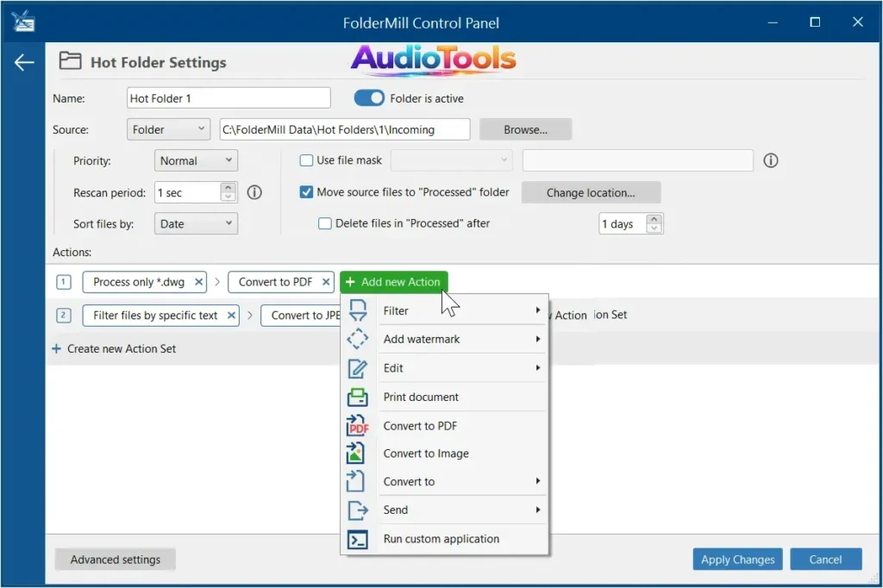Select the Convert to PDF action icon
883x588 pixels.
pos(357,425)
